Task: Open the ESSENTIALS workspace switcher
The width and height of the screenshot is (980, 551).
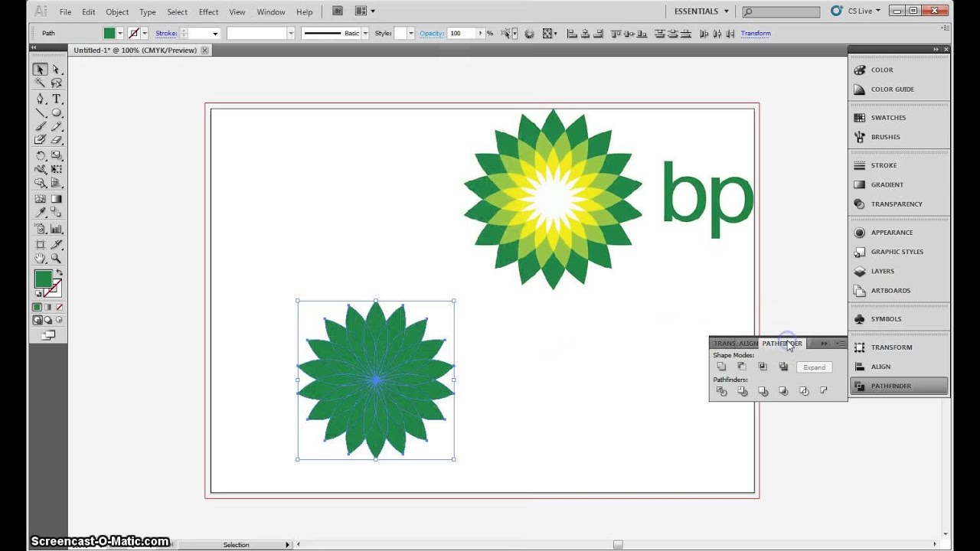Action: [x=701, y=11]
